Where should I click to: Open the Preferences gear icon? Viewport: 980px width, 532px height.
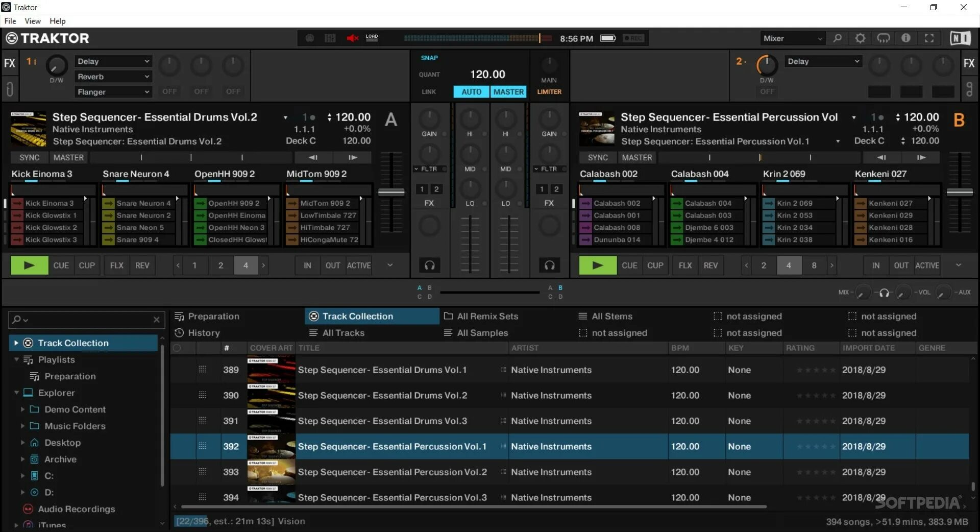[860, 38]
